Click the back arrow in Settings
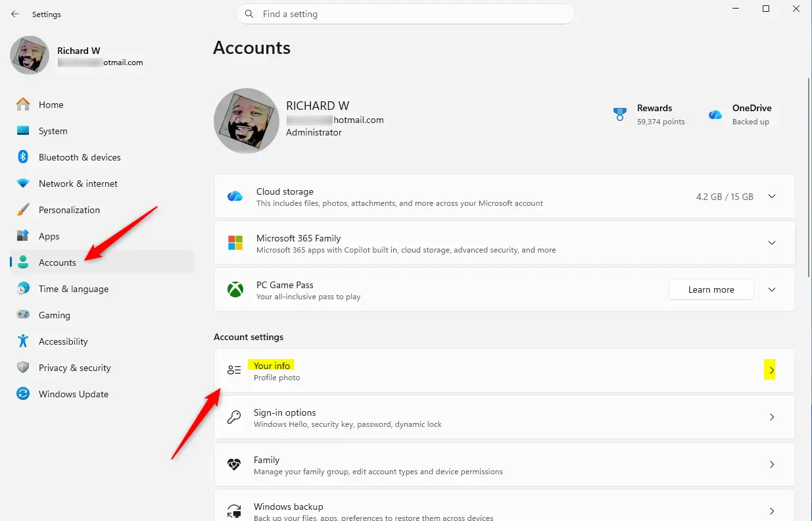Image resolution: width=812 pixels, height=521 pixels. [x=15, y=14]
